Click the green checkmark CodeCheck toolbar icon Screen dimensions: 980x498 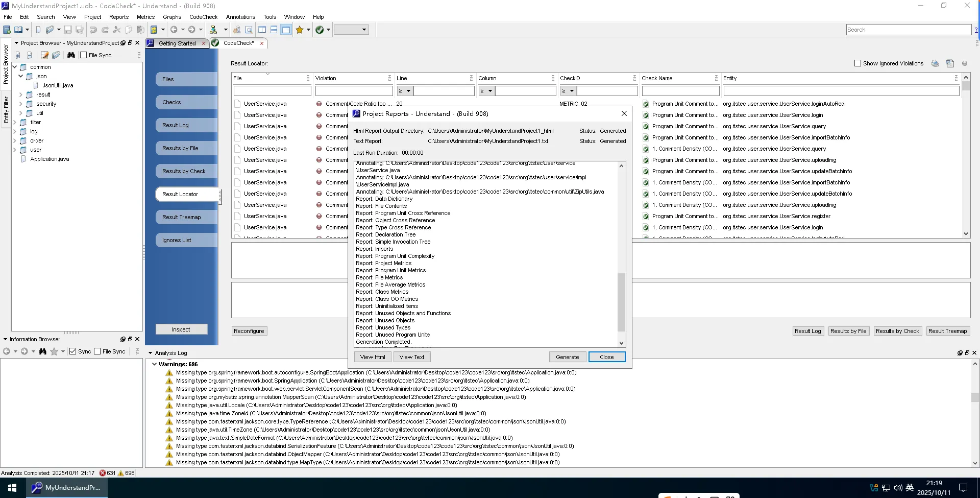pyautogui.click(x=320, y=30)
